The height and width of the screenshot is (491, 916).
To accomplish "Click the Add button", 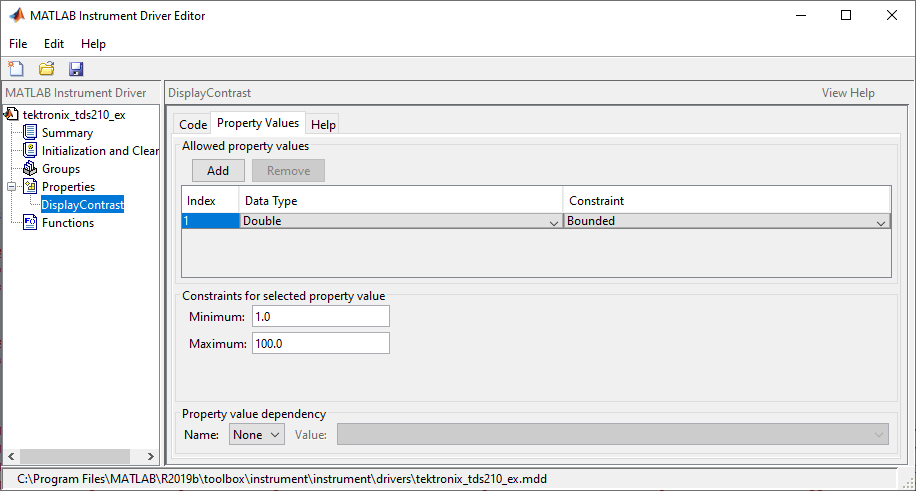I will click(x=218, y=171).
